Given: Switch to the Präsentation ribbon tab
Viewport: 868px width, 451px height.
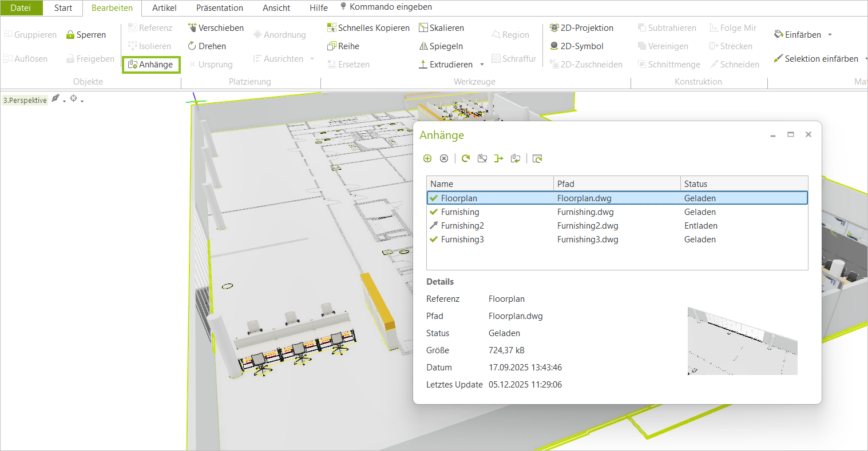Looking at the screenshot, I should (219, 7).
